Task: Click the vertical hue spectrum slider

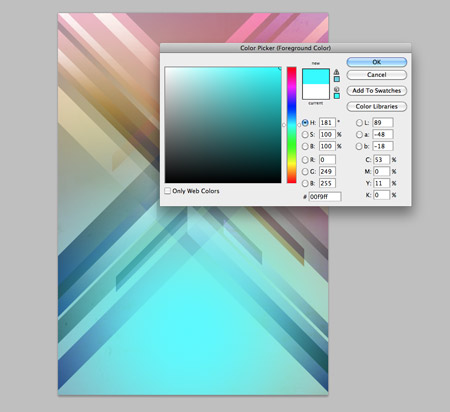Action: pos(292,125)
